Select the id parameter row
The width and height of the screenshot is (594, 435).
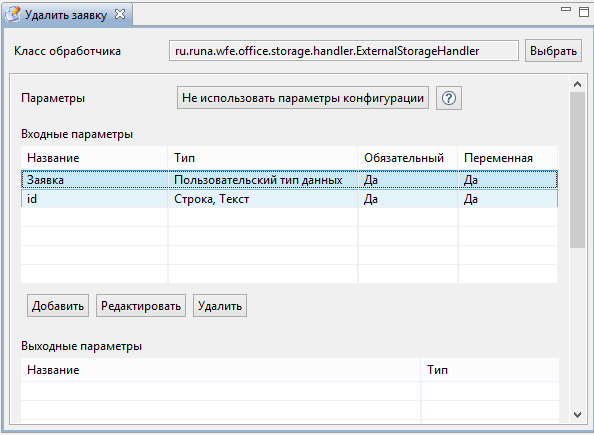tap(289, 199)
